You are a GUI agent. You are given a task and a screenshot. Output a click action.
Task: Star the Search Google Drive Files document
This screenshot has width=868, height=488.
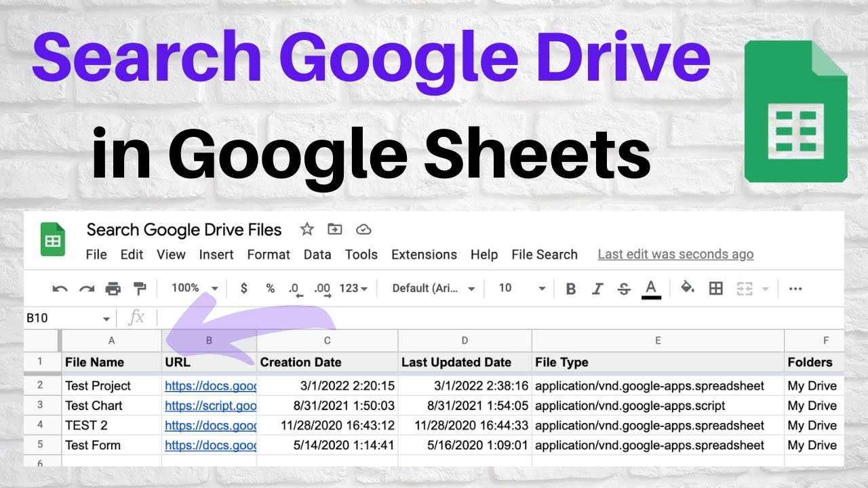click(x=307, y=230)
